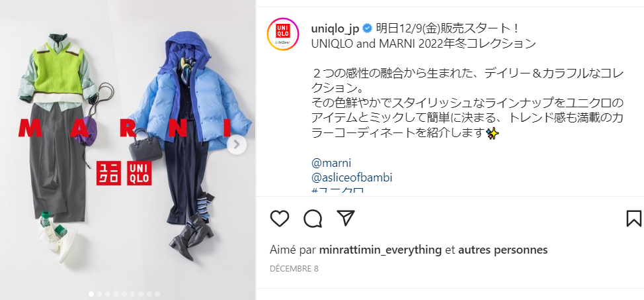Image resolution: width=644 pixels, height=300 pixels.
Task: Open the @marni mention
Action: 331,163
